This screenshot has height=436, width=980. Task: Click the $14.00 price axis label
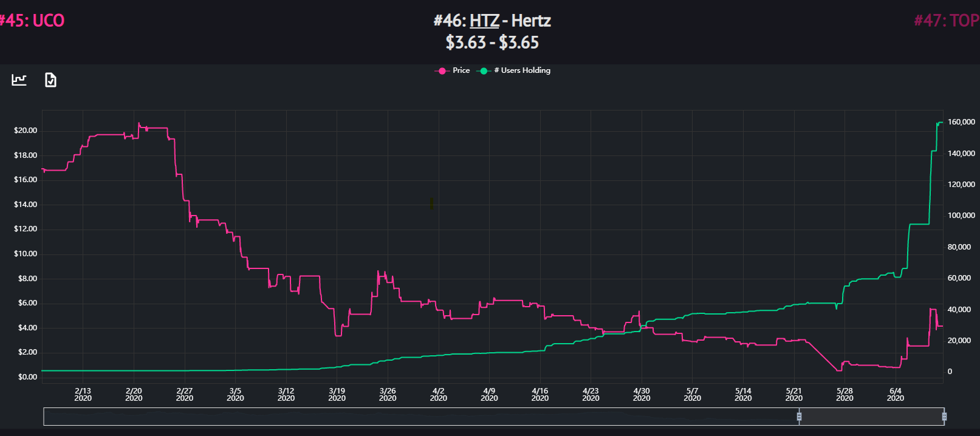coord(26,205)
